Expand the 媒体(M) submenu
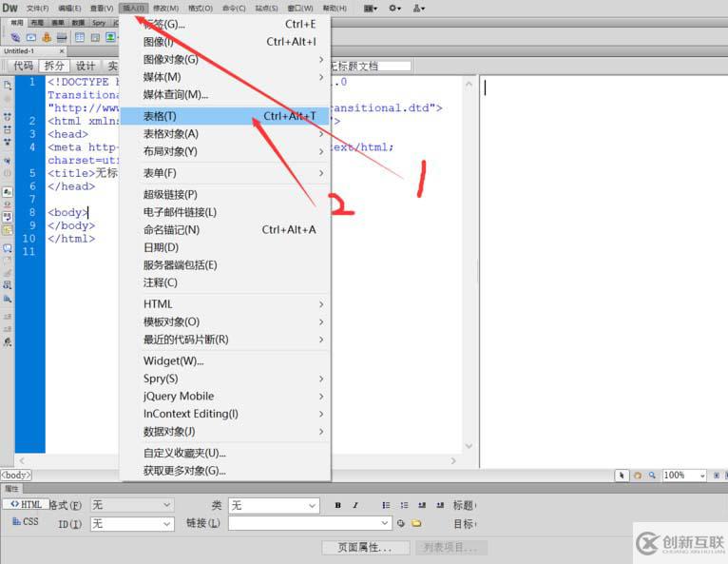Viewport: 728px width, 564px height. (224, 77)
